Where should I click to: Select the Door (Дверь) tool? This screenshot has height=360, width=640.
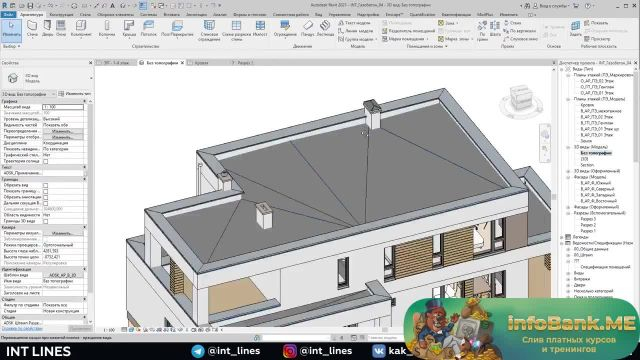47,28
